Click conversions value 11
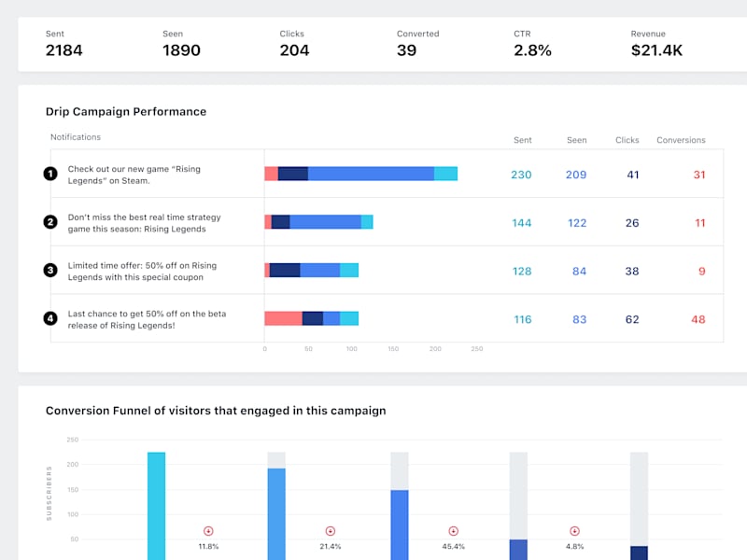This screenshot has height=560, width=747. 699,223
